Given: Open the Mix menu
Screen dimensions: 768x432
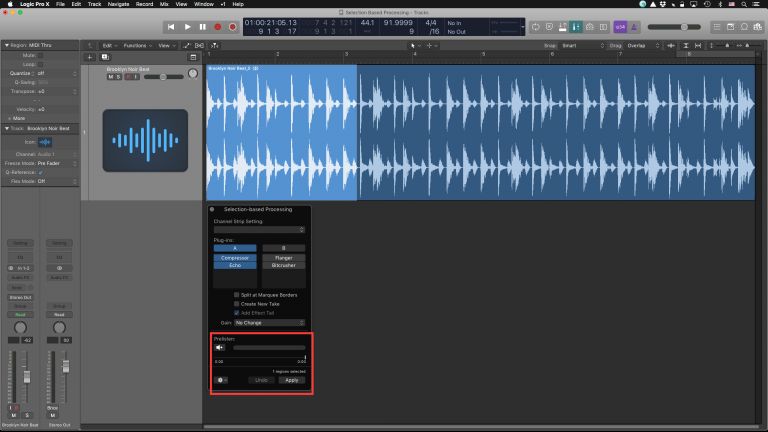Looking at the screenshot, I should pyautogui.click(x=164, y=4).
